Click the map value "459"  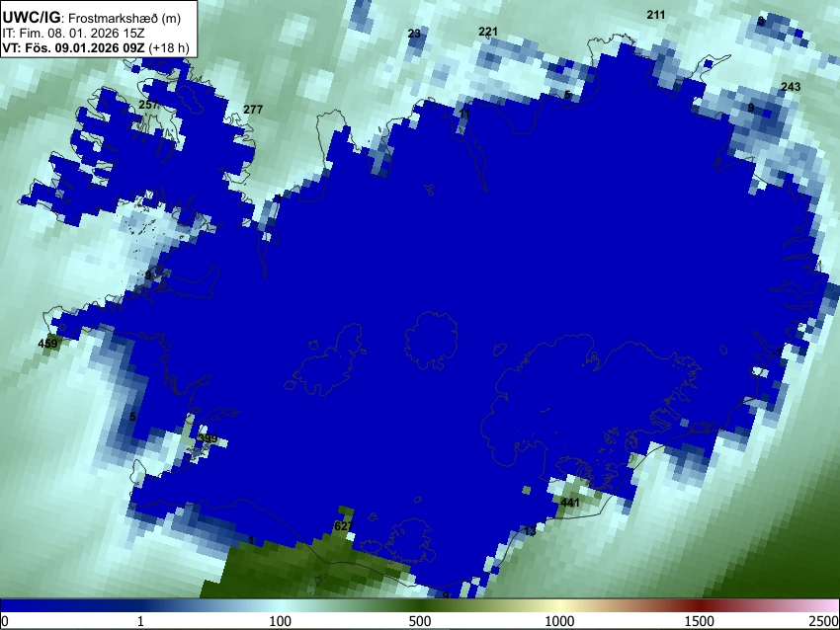click(47, 343)
